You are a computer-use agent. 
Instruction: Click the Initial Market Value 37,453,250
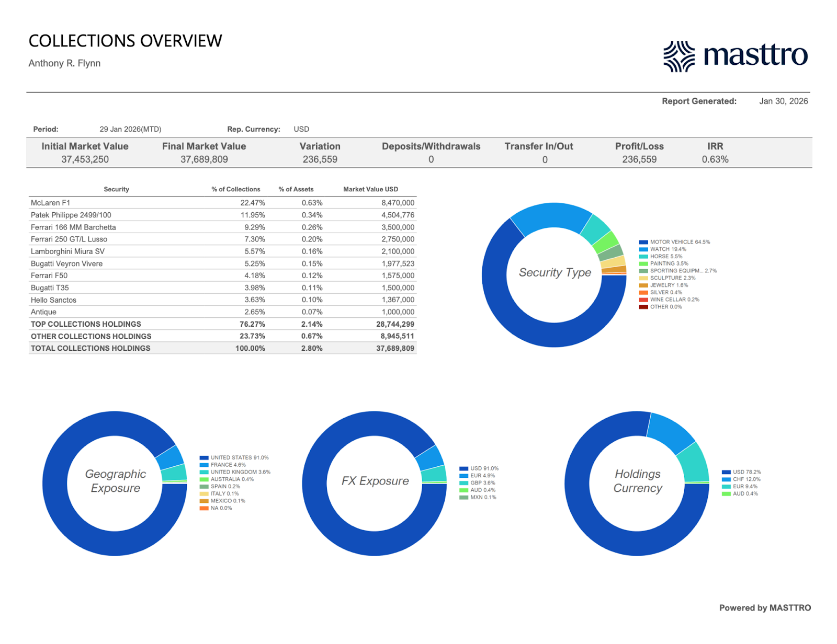coord(85,159)
